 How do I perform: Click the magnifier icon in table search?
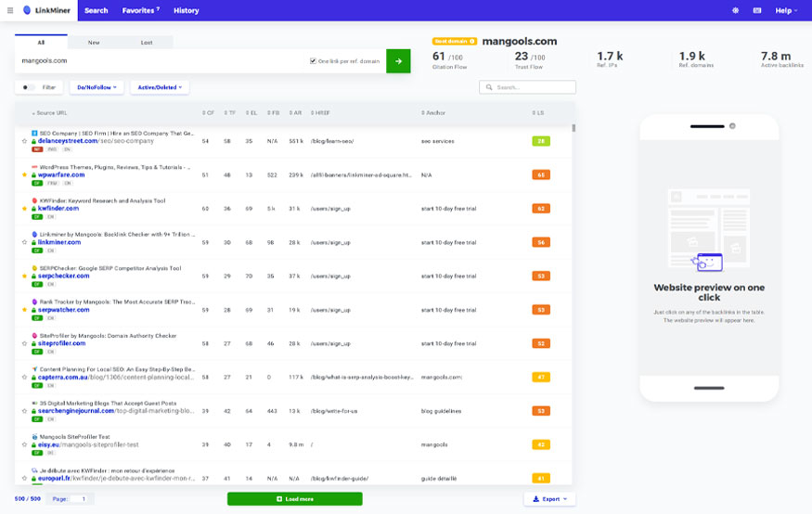click(489, 87)
